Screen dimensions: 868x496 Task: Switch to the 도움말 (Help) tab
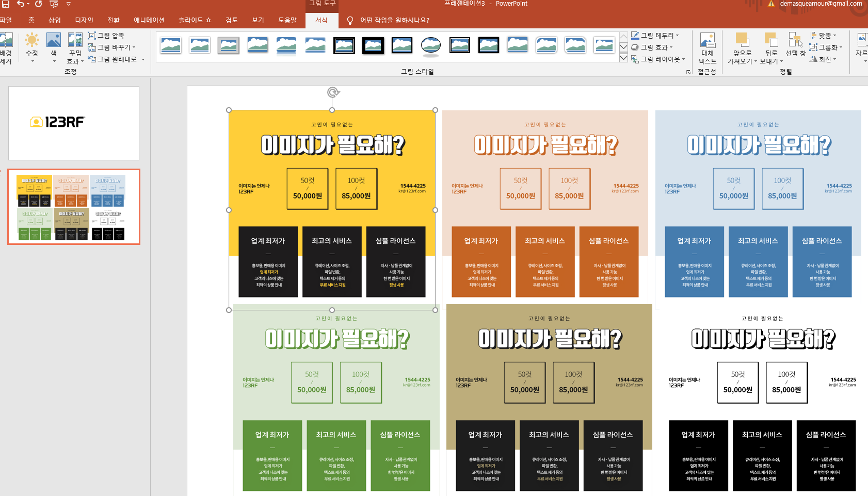(x=287, y=21)
